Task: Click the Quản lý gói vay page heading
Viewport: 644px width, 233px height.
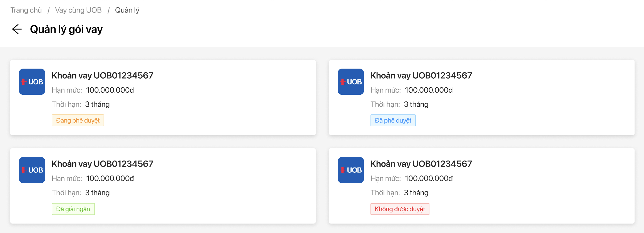Action: [x=66, y=29]
